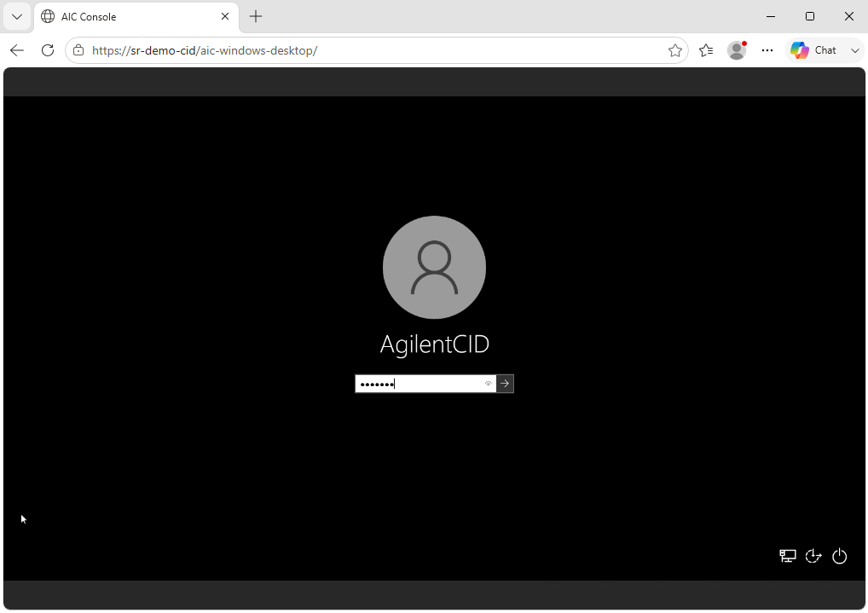Click the address bar URL
This screenshot has width=868, height=613.
pos(205,50)
